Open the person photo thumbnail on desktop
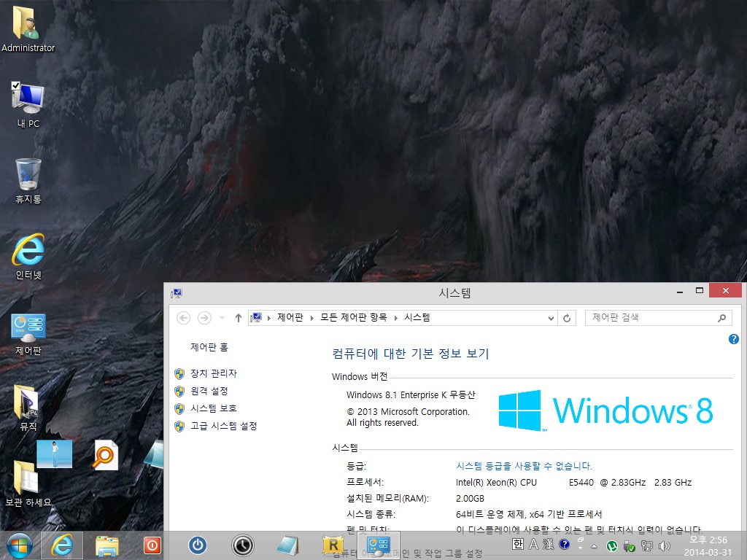Viewport: 747px width, 560px height. click(54, 454)
